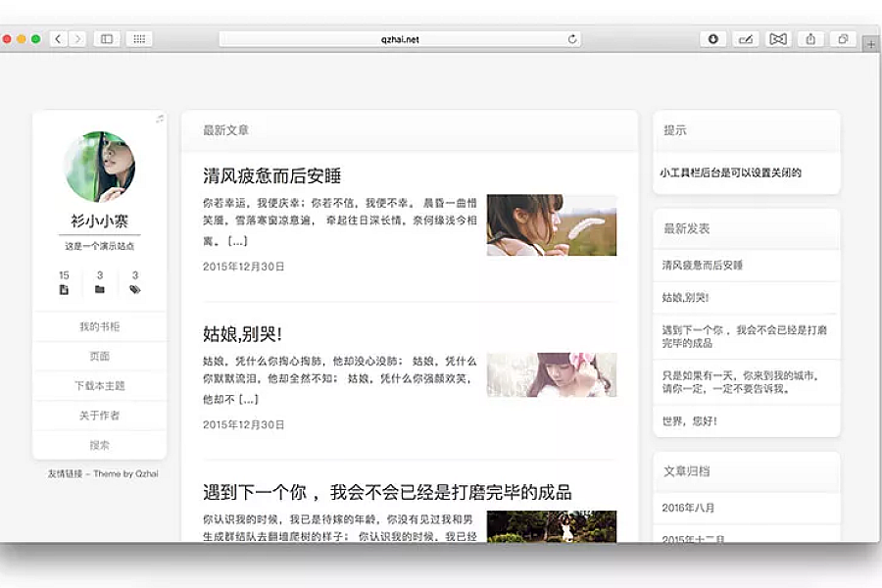
Task: Open the 下载本主题 menu item
Action: [100, 386]
